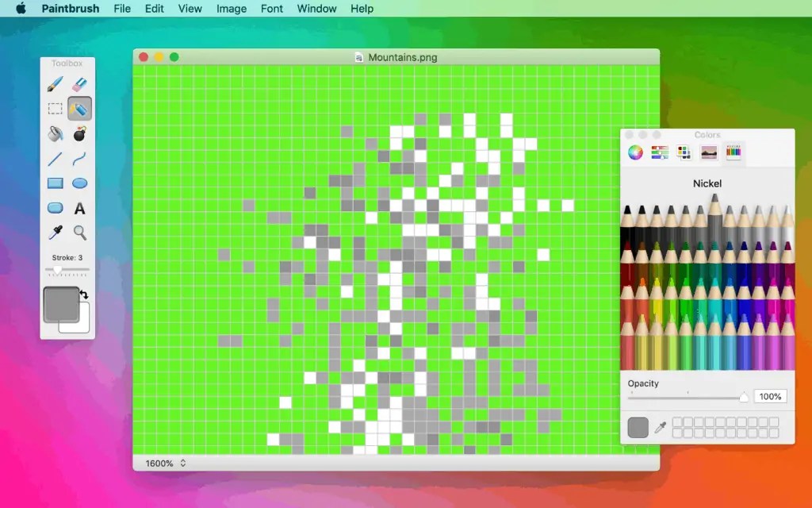
Task: Activate the rectangular selection tool
Action: point(56,108)
